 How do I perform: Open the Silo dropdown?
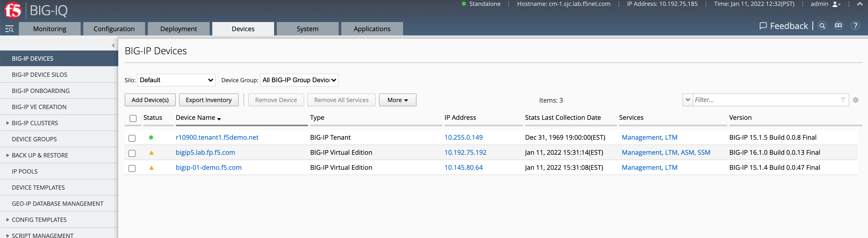point(176,80)
